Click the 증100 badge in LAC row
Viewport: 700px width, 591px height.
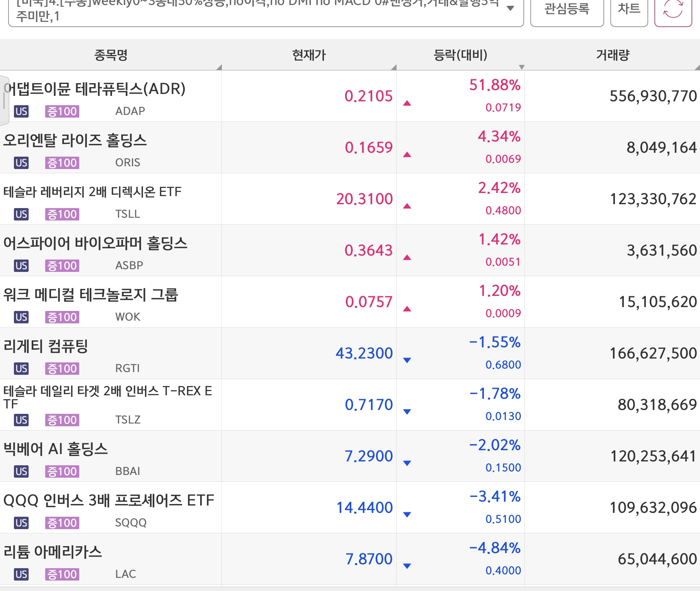pyautogui.click(x=62, y=574)
